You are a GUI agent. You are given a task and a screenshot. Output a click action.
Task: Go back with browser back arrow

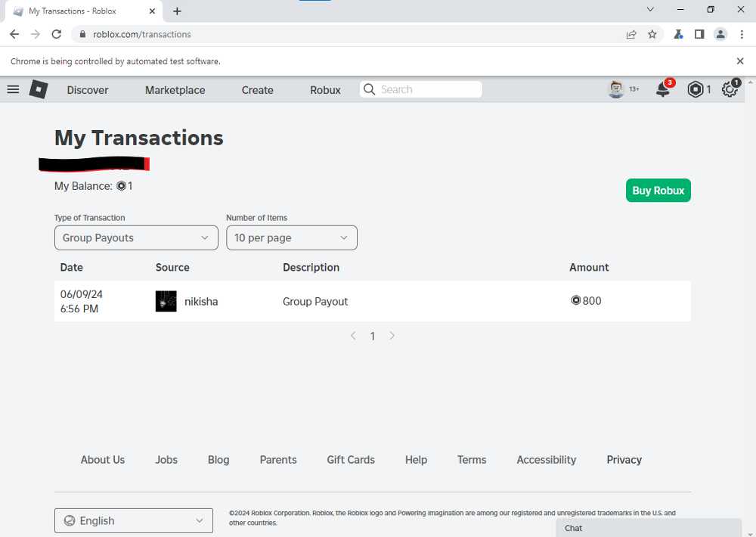[14, 34]
